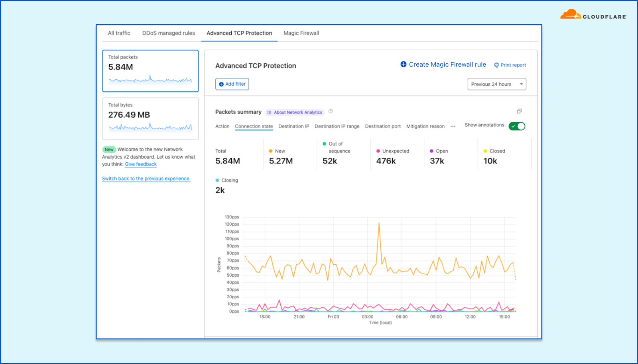Click Switch back to the previous experience

pos(146,179)
